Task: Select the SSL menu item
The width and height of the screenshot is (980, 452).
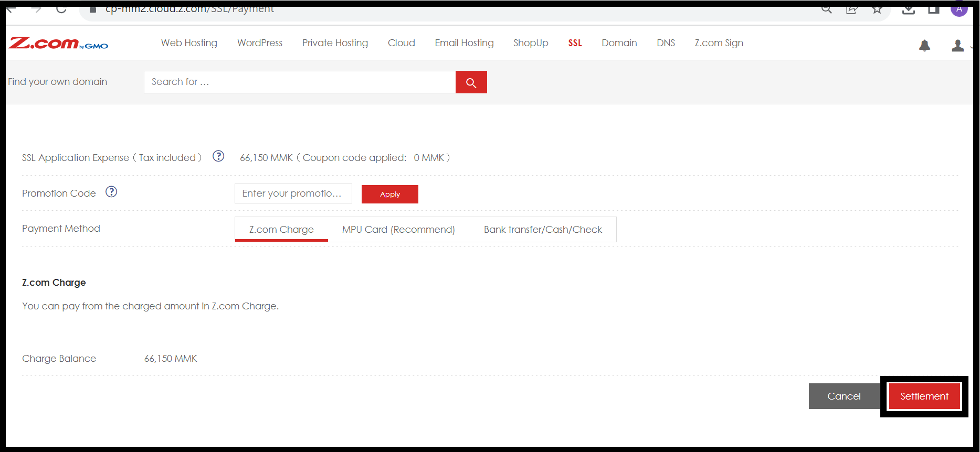Action: [575, 43]
